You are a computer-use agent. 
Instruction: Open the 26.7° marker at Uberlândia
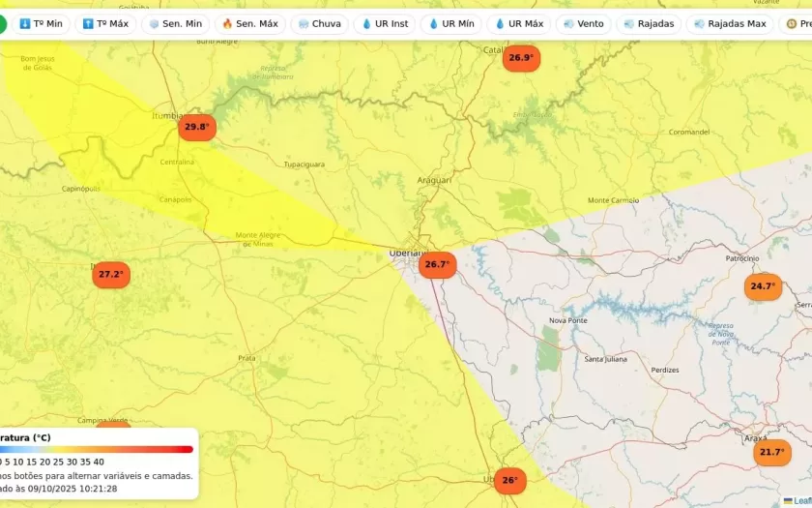(437, 264)
